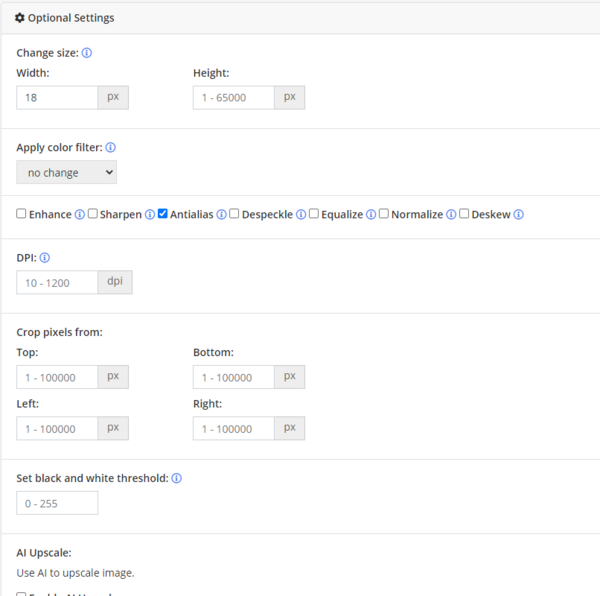This screenshot has height=596, width=600.
Task: Click the black and white threshold field
Action: tap(57, 503)
